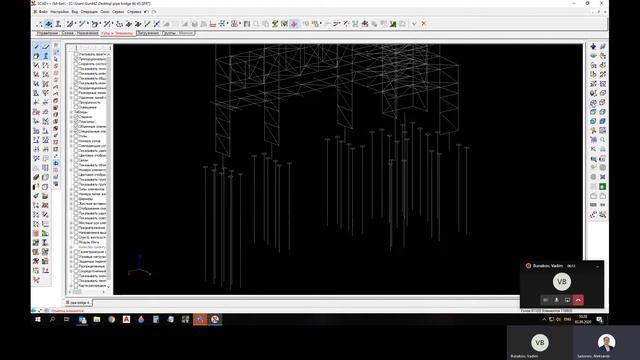Toggle the Узлы checkbox

point(76,136)
